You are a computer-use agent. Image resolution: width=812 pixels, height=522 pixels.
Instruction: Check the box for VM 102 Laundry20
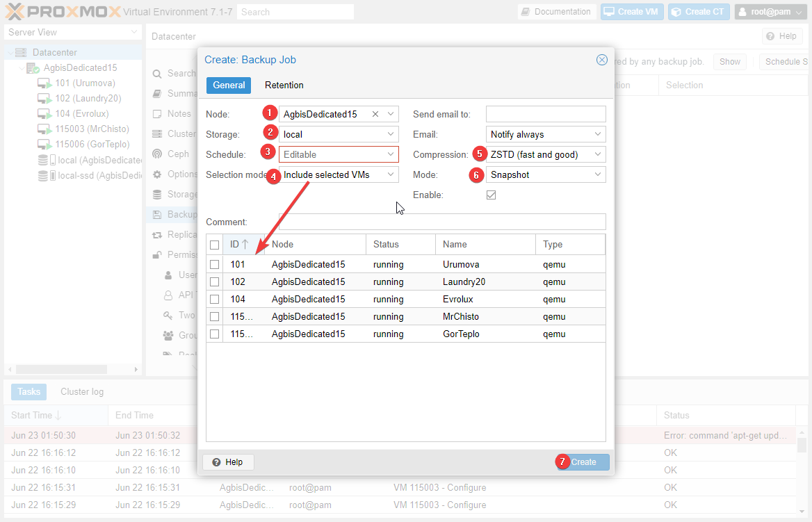214,282
